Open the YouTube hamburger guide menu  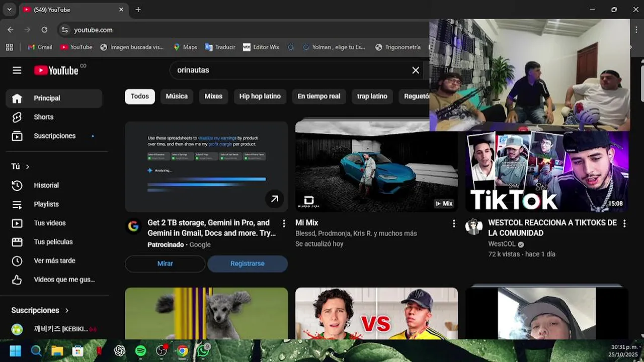(17, 70)
